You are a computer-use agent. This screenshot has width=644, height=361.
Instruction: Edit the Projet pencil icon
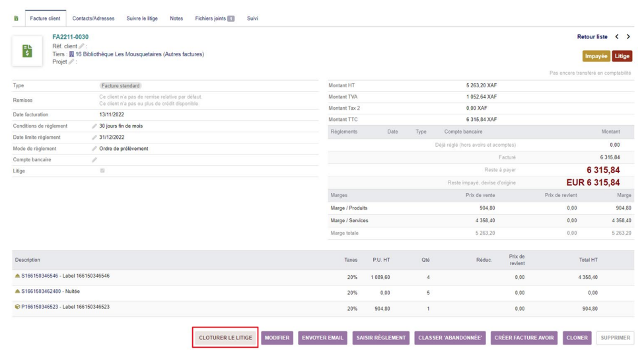tap(71, 61)
